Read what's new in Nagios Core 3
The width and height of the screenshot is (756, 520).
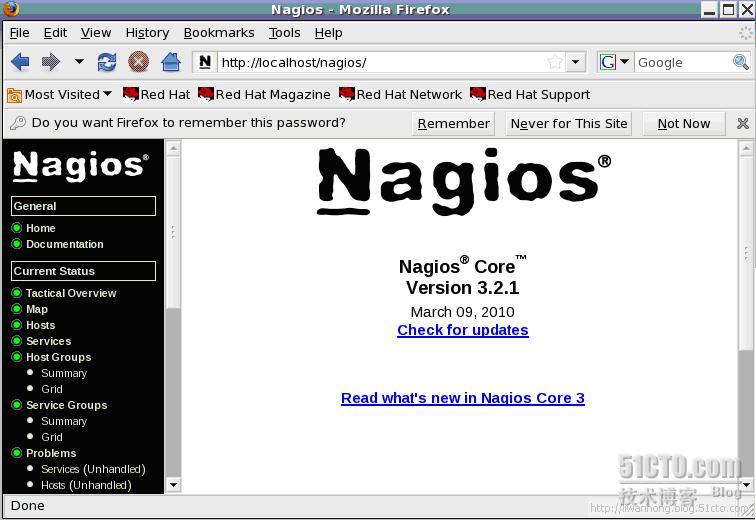click(462, 398)
